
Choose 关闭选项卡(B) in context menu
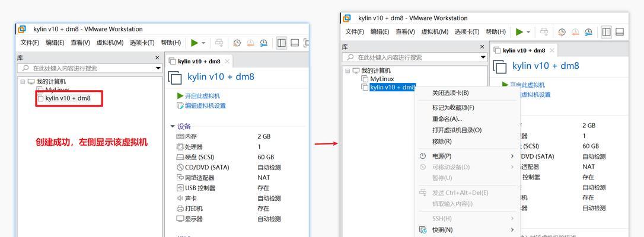(450, 93)
